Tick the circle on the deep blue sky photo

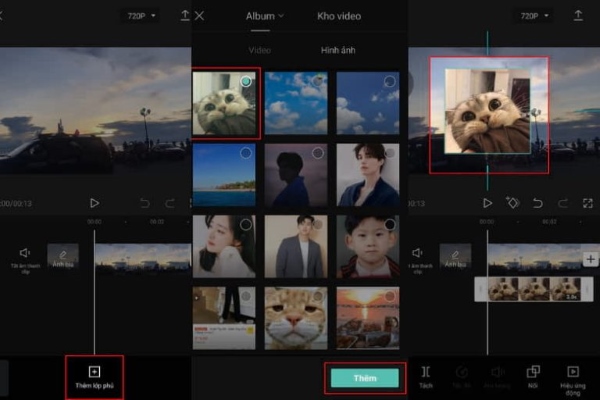390,81
